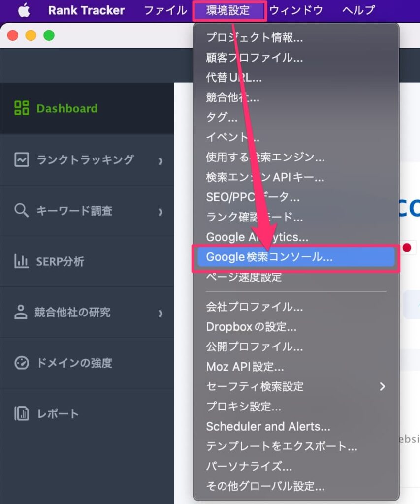This screenshot has width=420, height=504.
Task: Choose プロジェクト情報... from the menu
Action: [296, 37]
